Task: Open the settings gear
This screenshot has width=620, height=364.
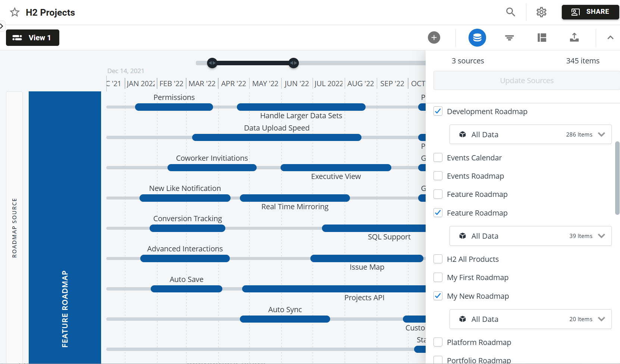Action: [x=541, y=12]
